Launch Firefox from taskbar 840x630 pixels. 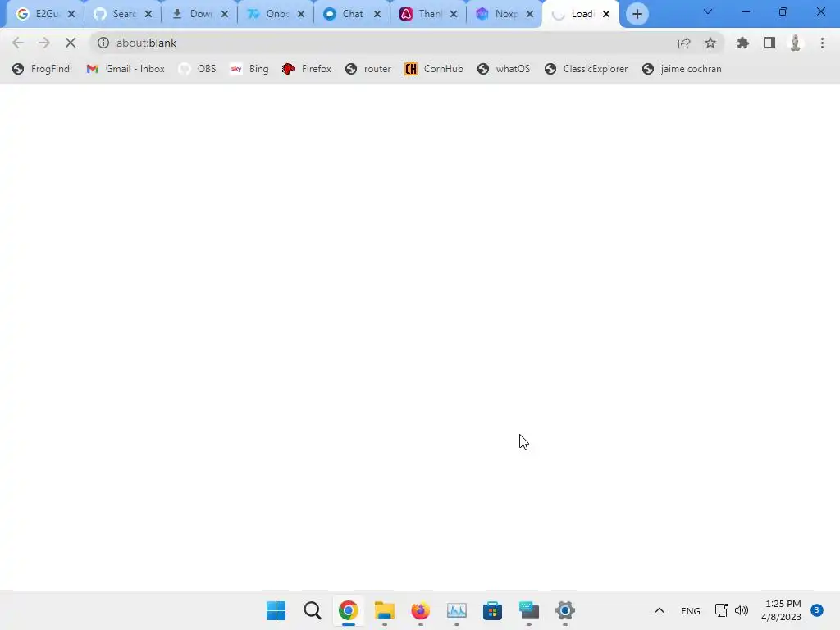tap(421, 610)
